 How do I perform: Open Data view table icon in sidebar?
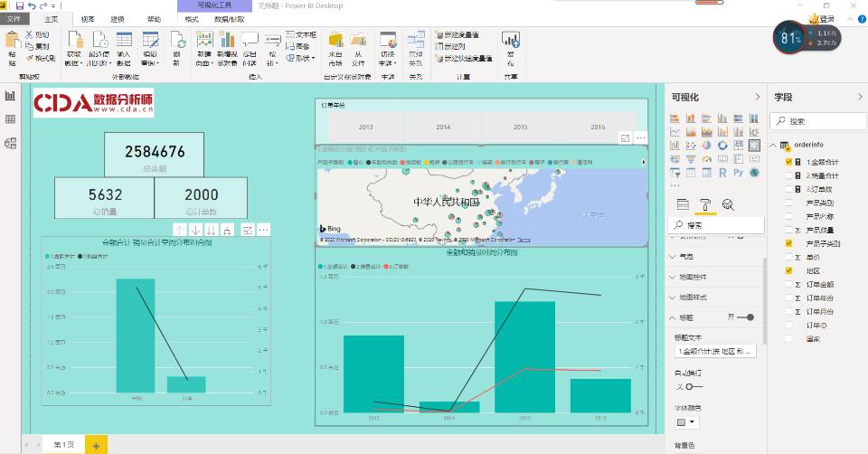pyautogui.click(x=10, y=119)
